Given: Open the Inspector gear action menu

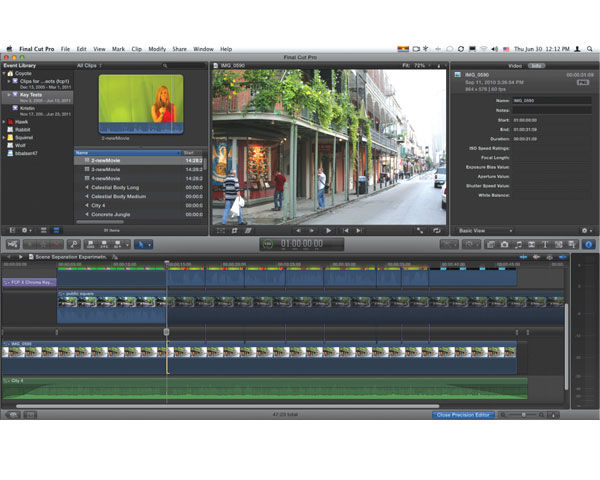Looking at the screenshot, I should tap(586, 230).
